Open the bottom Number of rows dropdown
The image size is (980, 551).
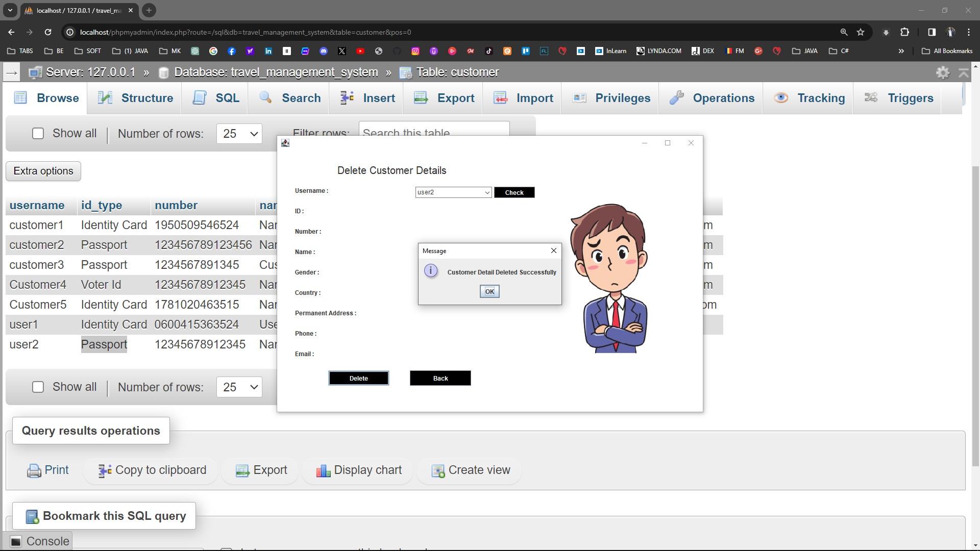(239, 387)
